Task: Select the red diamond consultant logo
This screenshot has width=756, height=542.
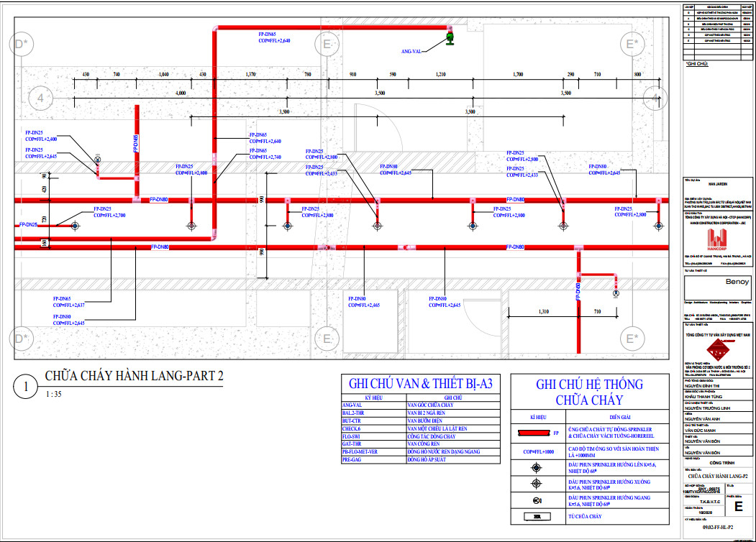Action: point(716,348)
